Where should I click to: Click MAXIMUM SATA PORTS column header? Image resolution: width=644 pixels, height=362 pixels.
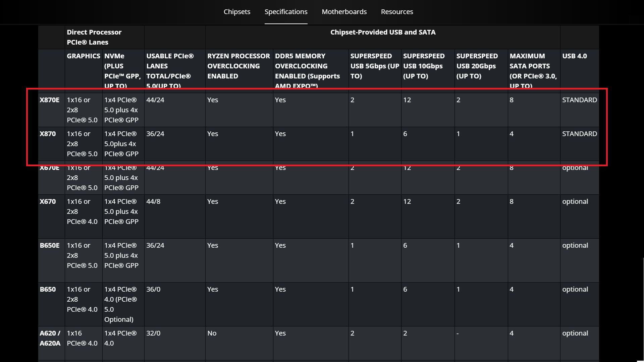coord(533,71)
